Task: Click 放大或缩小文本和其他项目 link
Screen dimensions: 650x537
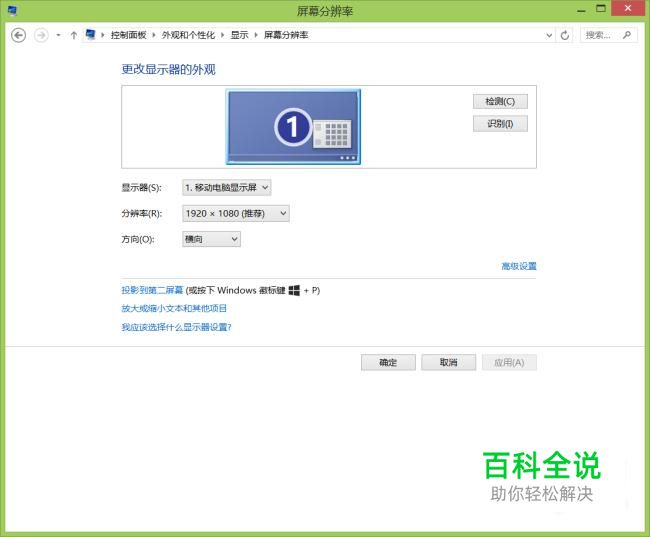Action: (174, 309)
